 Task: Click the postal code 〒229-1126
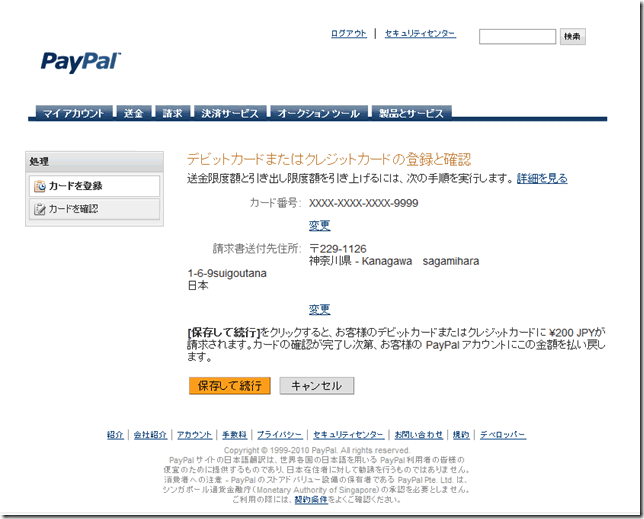(x=338, y=249)
